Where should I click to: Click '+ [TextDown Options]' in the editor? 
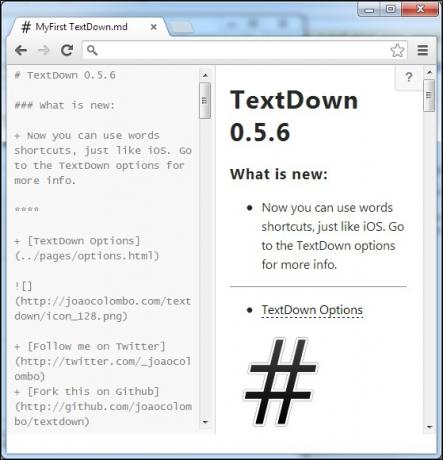pos(77,241)
